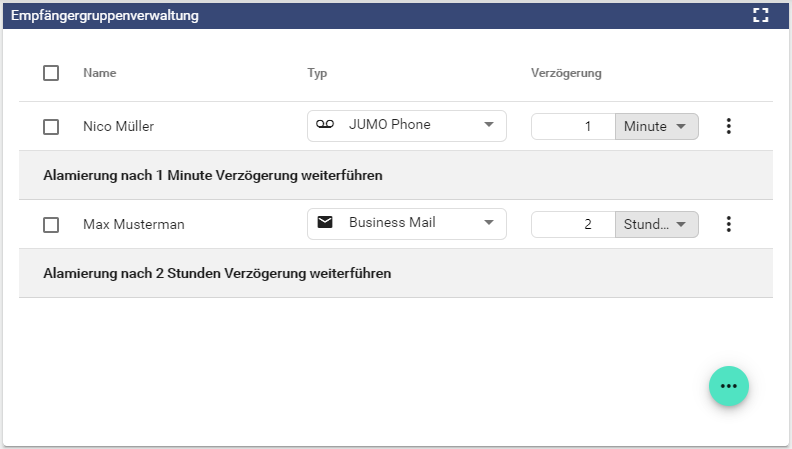Click the Verzögerung column header
Viewport: 792px width, 449px height.
point(566,73)
